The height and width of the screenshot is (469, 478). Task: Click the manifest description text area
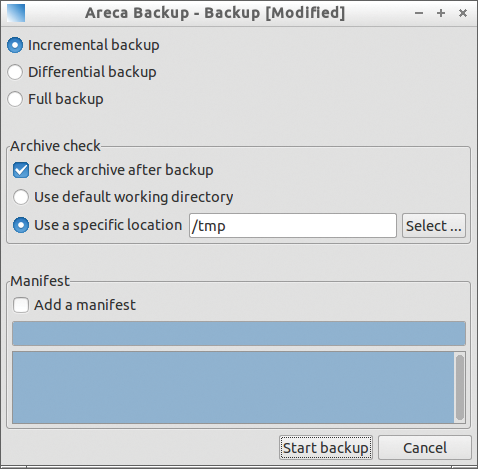(x=233, y=387)
